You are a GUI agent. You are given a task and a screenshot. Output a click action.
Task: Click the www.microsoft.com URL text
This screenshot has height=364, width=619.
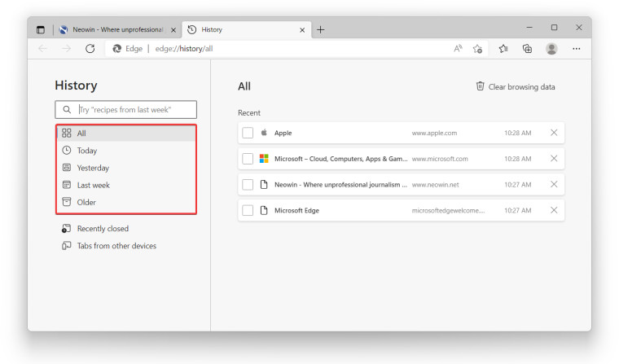(x=440, y=159)
